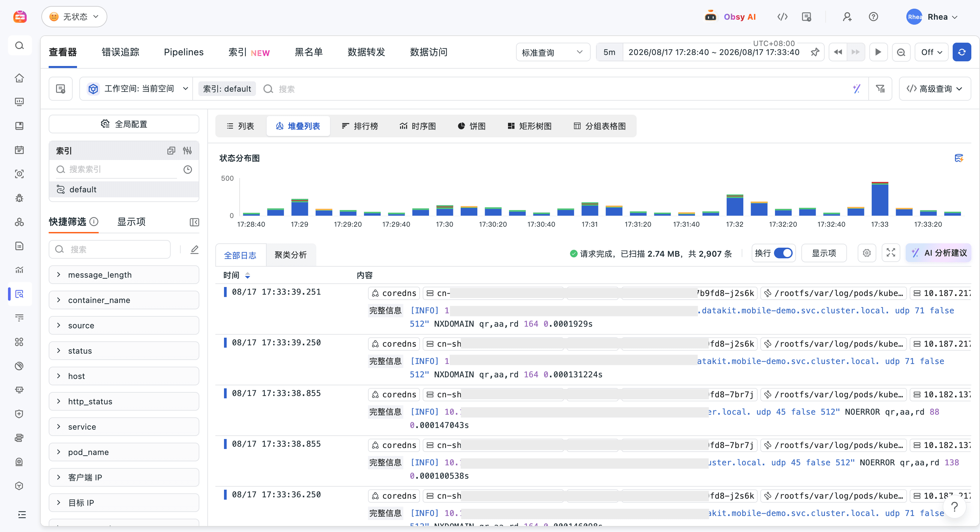Screen dimensions: 980x532
Task: Open the standard query mode dropdown
Action: coord(553,52)
